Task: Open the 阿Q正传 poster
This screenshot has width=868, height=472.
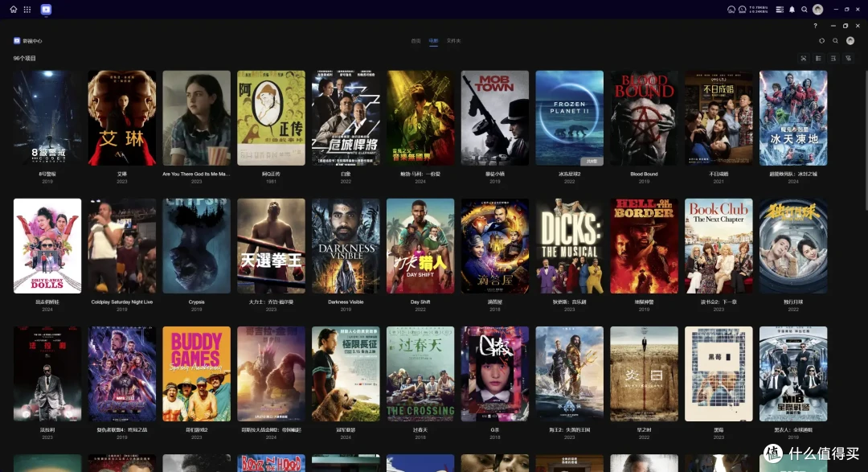Action: pos(272,118)
